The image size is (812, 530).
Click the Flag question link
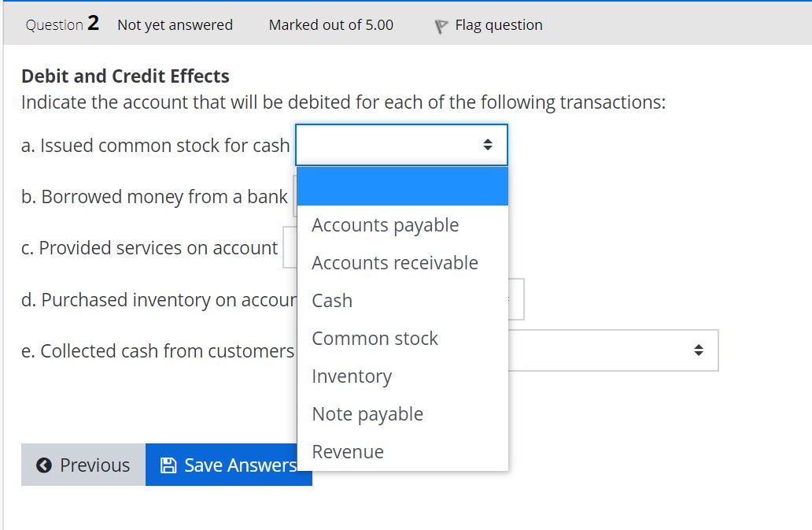(498, 24)
